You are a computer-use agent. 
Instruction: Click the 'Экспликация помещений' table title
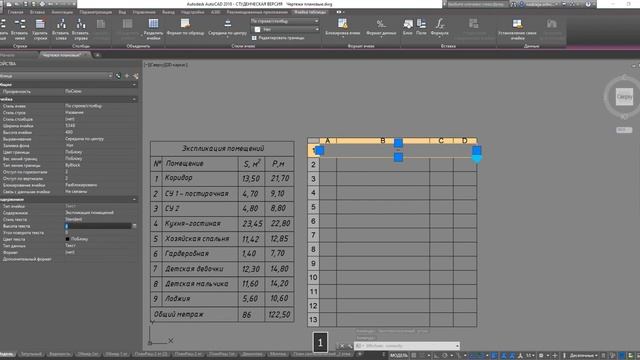pyautogui.click(x=223, y=149)
